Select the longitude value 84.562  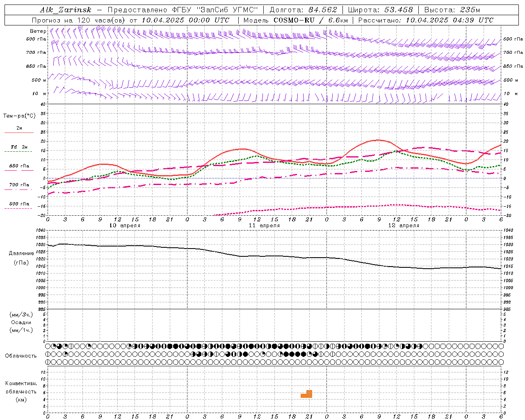[323, 10]
